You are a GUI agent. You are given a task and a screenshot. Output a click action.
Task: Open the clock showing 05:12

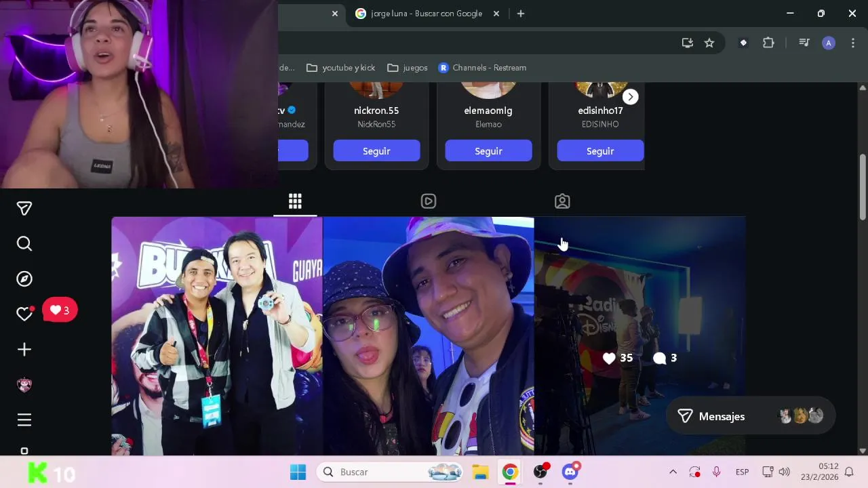click(x=819, y=472)
